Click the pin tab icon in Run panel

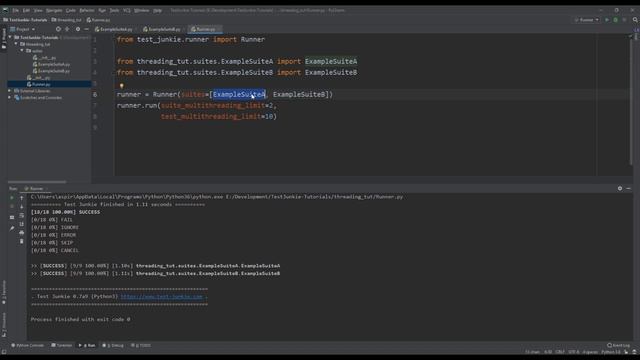coord(11,228)
